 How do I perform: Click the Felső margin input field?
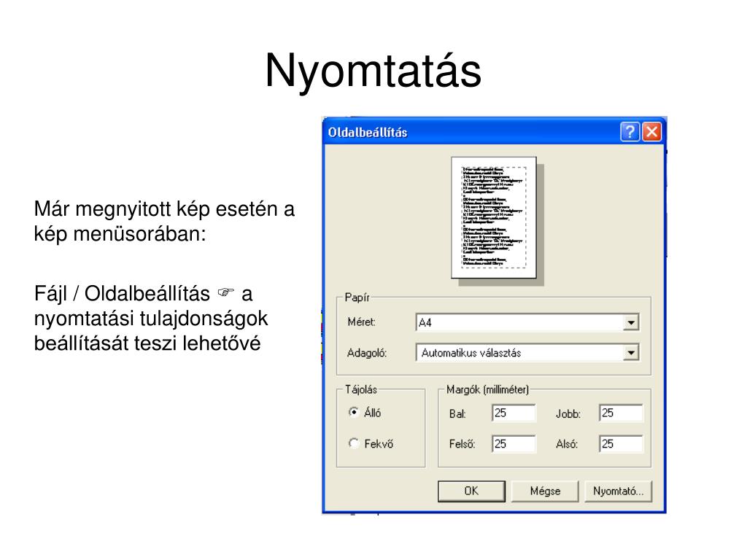(514, 444)
